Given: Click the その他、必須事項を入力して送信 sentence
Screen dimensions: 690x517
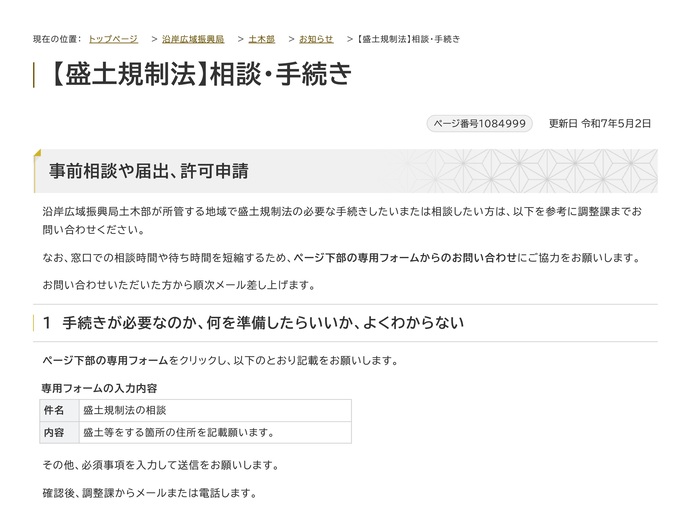Looking at the screenshot, I should point(161,465).
